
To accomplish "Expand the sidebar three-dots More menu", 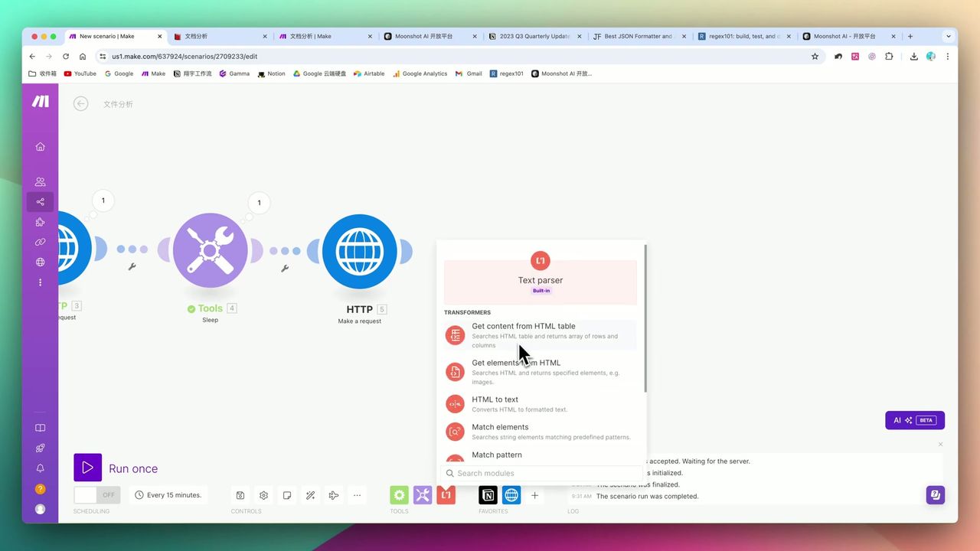I will pos(40,282).
